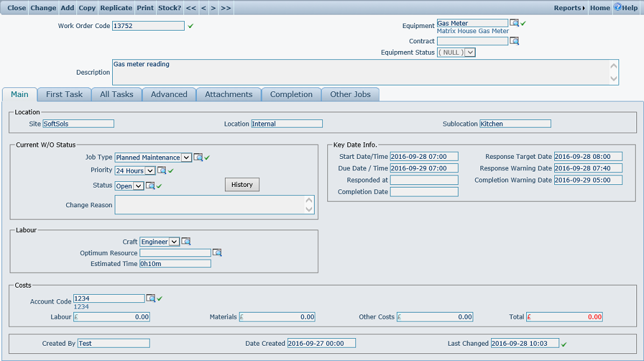Expand the Job Type dropdown
Viewport: 644px width, 361px height.
point(186,158)
